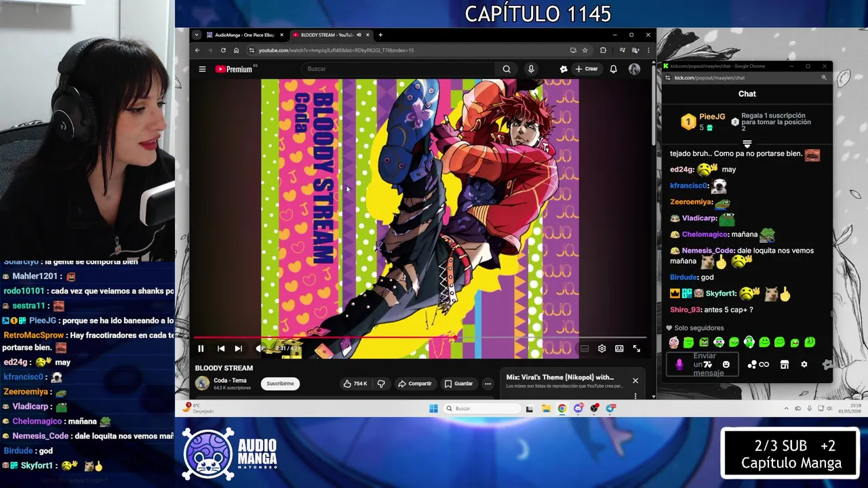This screenshot has height=488, width=868.
Task: Open Chrome from the taskbar
Action: point(562,408)
